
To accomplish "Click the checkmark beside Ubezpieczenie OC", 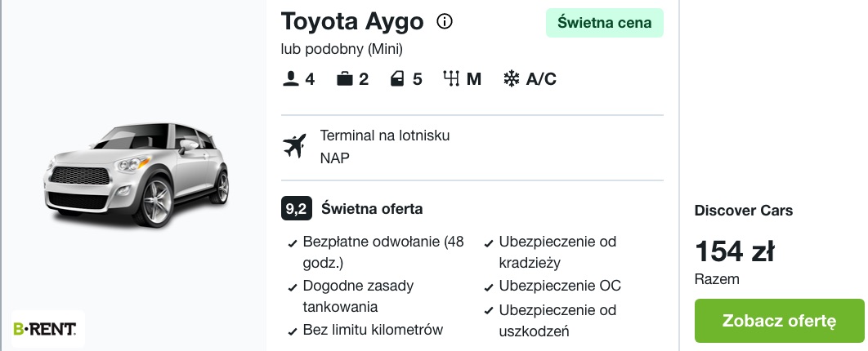I will [489, 288].
